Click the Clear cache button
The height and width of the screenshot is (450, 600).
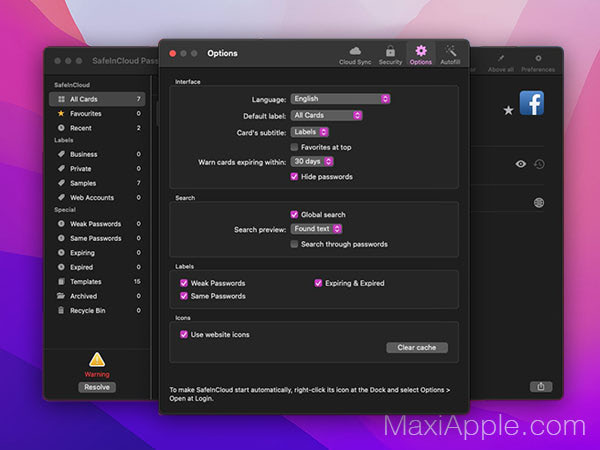417,347
